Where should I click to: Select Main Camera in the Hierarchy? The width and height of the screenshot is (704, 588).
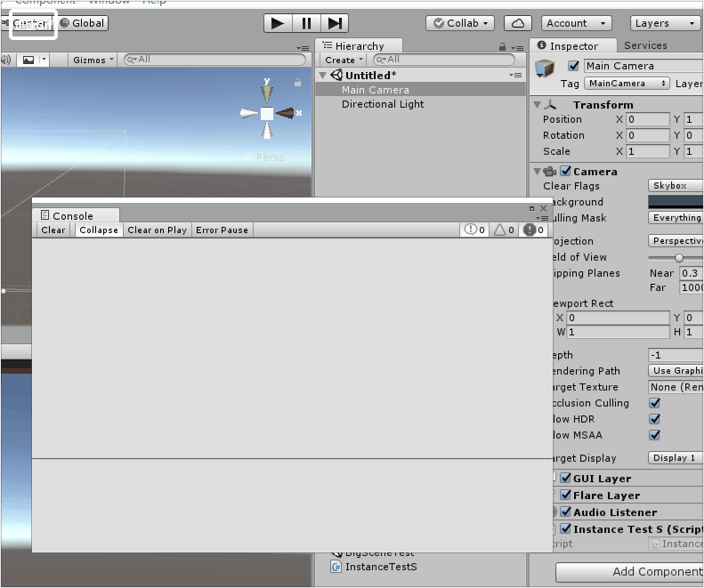(x=420, y=90)
